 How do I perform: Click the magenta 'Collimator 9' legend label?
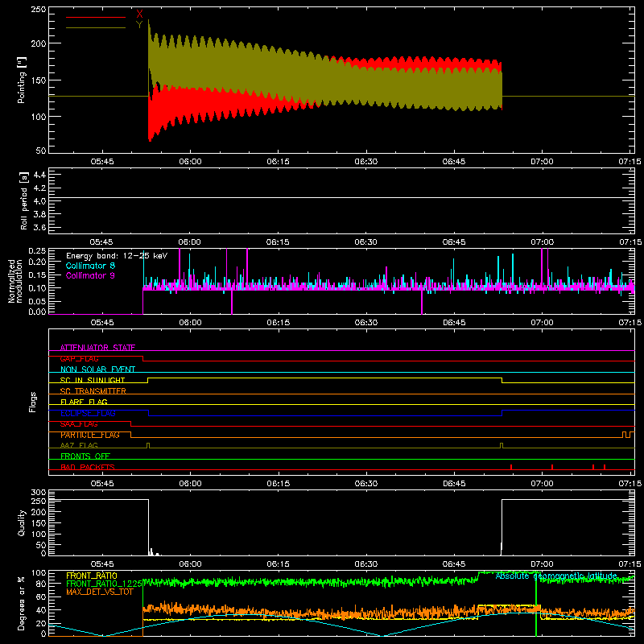click(x=90, y=275)
